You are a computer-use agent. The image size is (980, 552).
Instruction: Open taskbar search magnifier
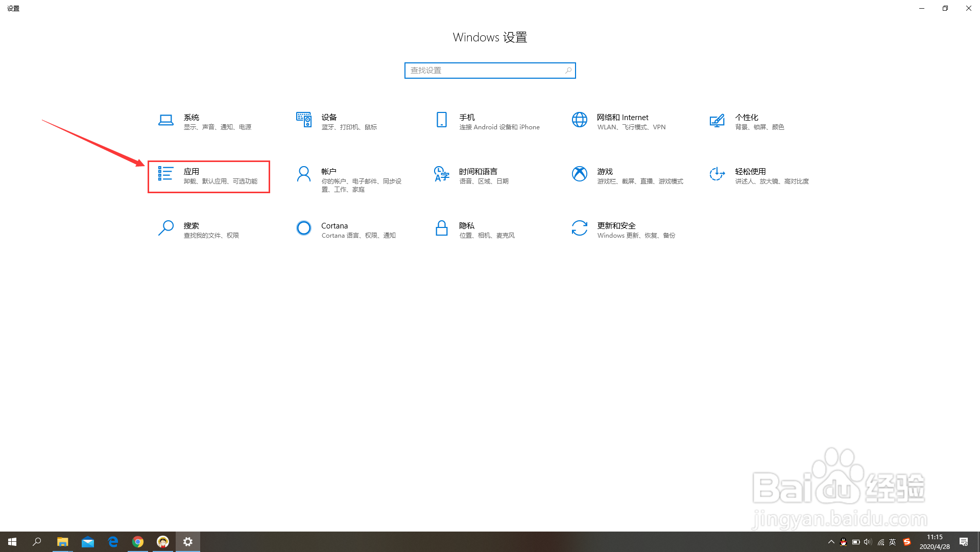click(37, 542)
